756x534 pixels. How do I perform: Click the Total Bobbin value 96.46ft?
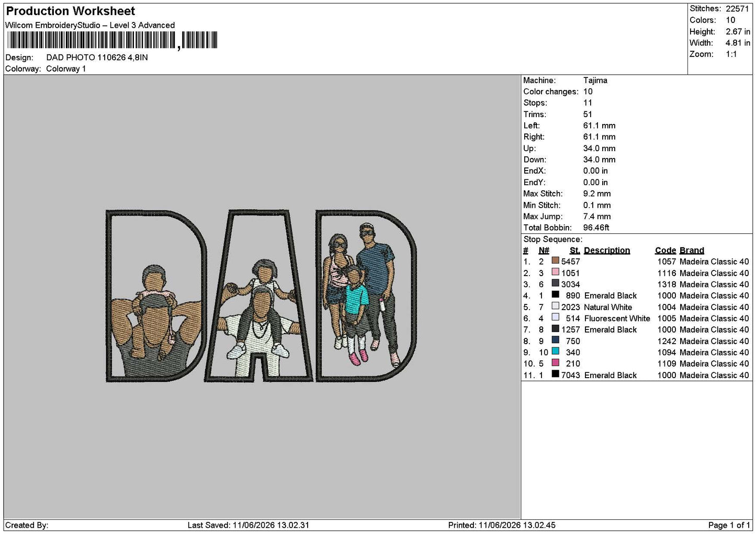[596, 228]
